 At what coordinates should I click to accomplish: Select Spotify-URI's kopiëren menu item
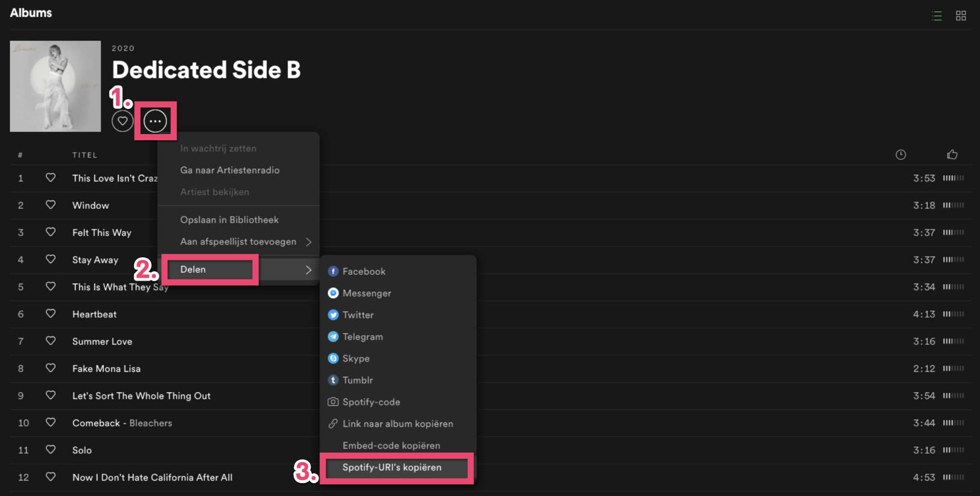[392, 468]
